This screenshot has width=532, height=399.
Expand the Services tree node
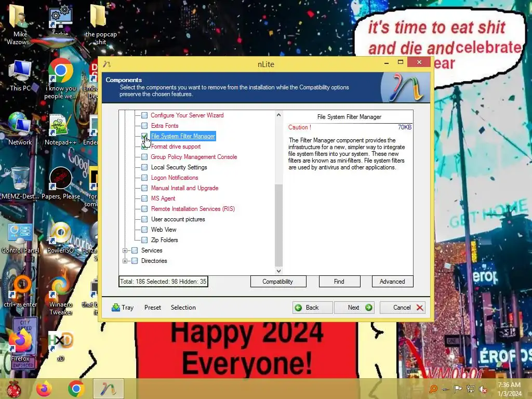click(x=125, y=251)
